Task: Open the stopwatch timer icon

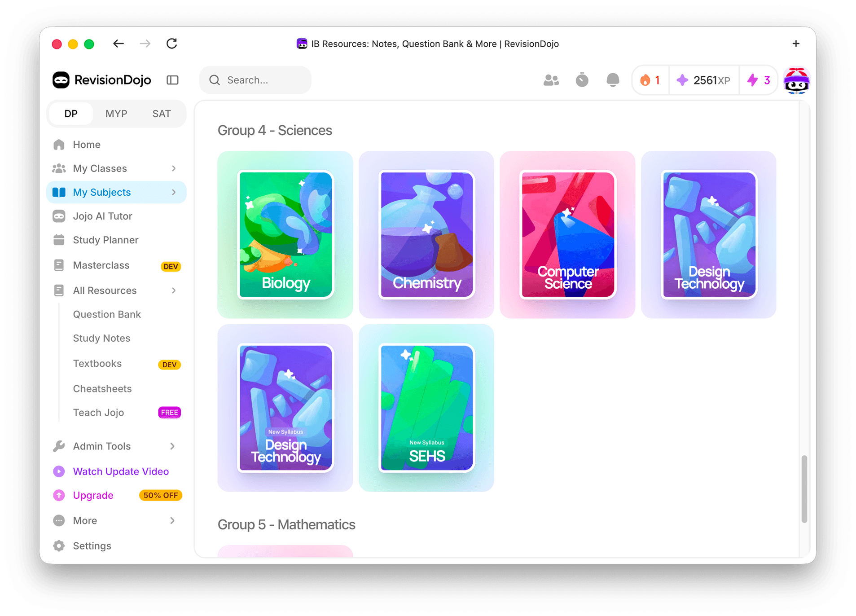Action: tap(582, 80)
